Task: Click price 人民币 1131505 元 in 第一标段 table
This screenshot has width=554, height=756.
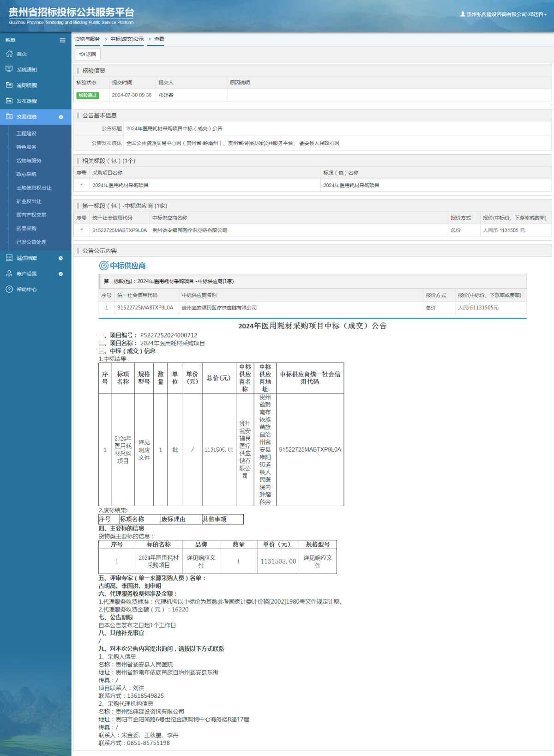Action: tap(504, 230)
